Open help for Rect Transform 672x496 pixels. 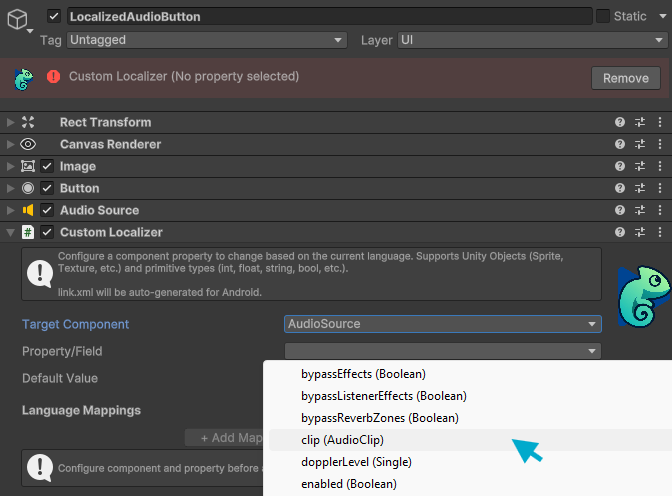(x=620, y=122)
